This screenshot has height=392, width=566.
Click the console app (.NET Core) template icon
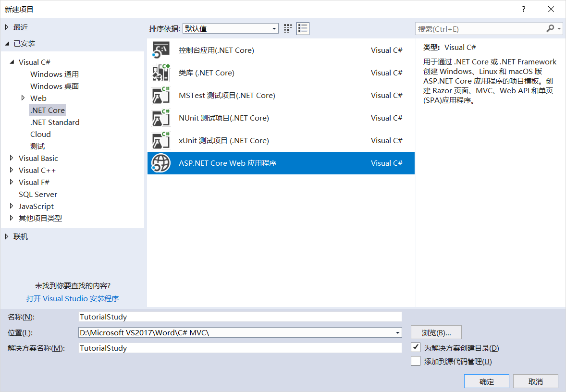[160, 50]
